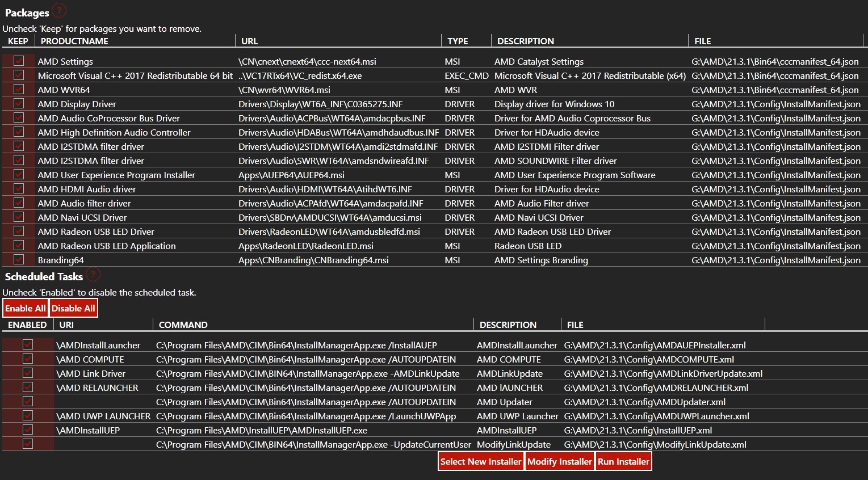Toggle Enabled for \AMD COMPUTE task
Screen dimensions: 868x480
tap(28, 359)
